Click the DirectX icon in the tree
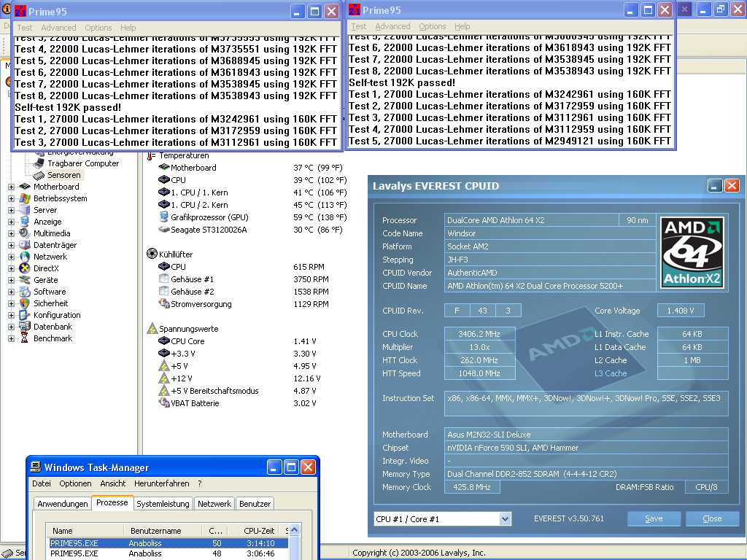 coord(24,268)
